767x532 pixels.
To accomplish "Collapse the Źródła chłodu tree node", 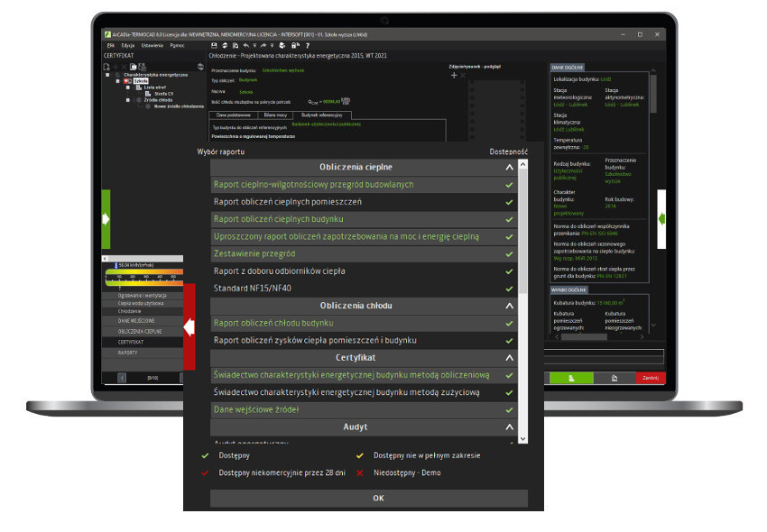I will [128, 100].
